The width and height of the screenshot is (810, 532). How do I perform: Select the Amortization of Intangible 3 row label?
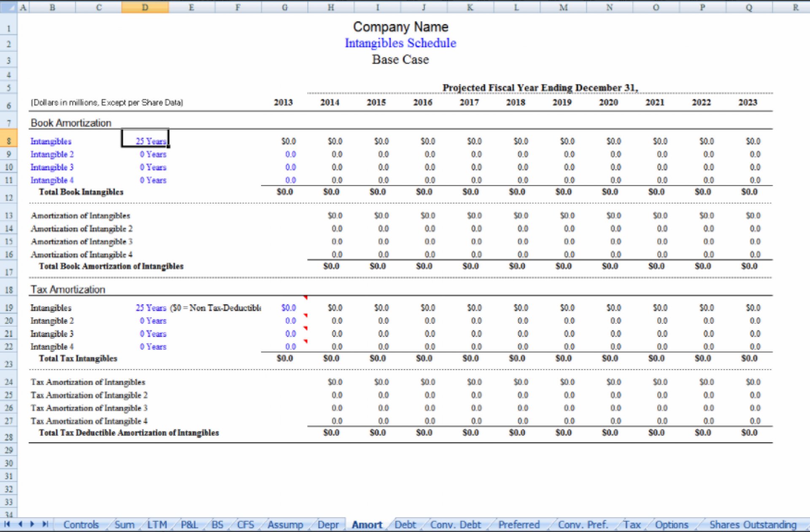(x=81, y=242)
